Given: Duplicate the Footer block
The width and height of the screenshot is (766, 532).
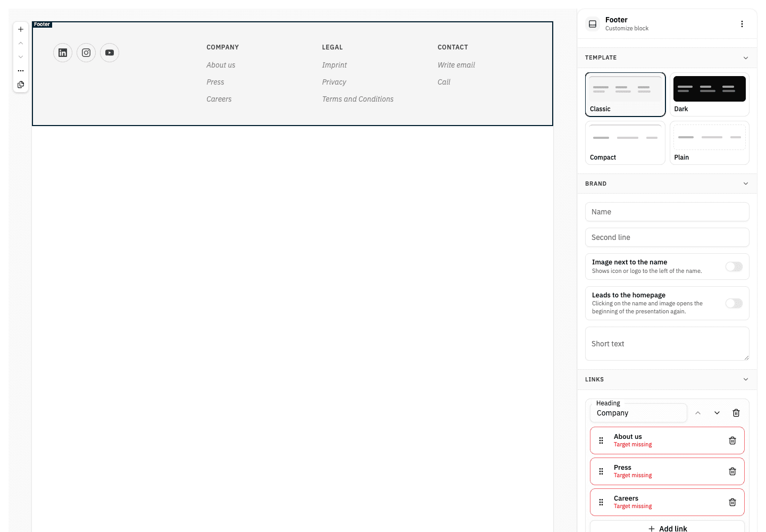Looking at the screenshot, I should (21, 85).
